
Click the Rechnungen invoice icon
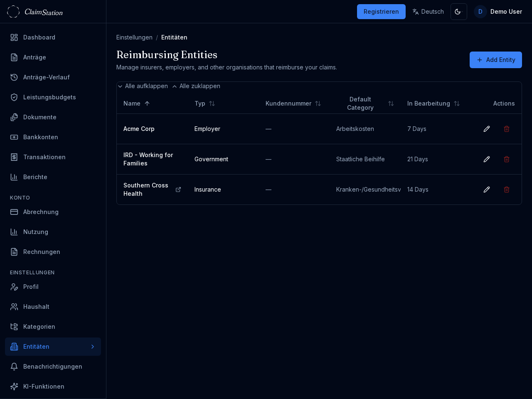pyautogui.click(x=14, y=252)
